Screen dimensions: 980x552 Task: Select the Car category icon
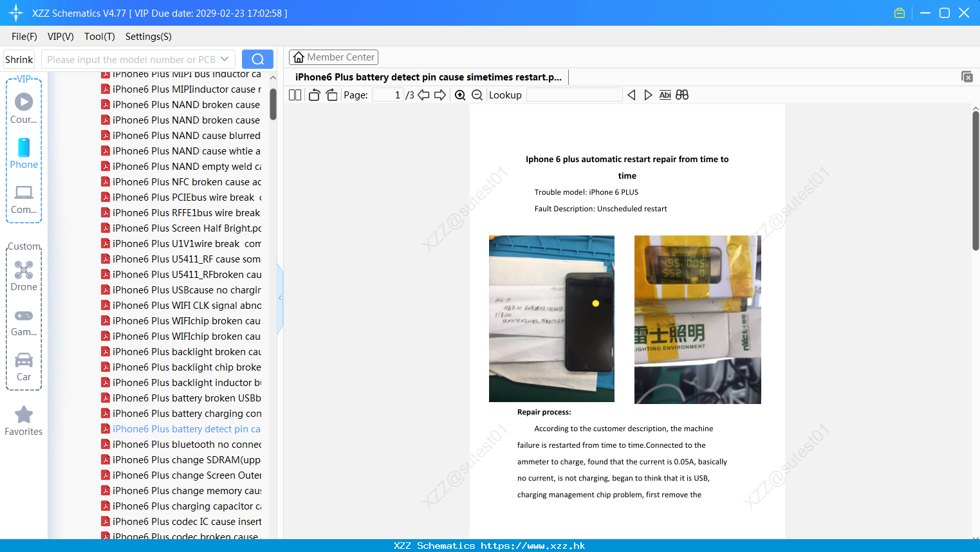pyautogui.click(x=24, y=367)
